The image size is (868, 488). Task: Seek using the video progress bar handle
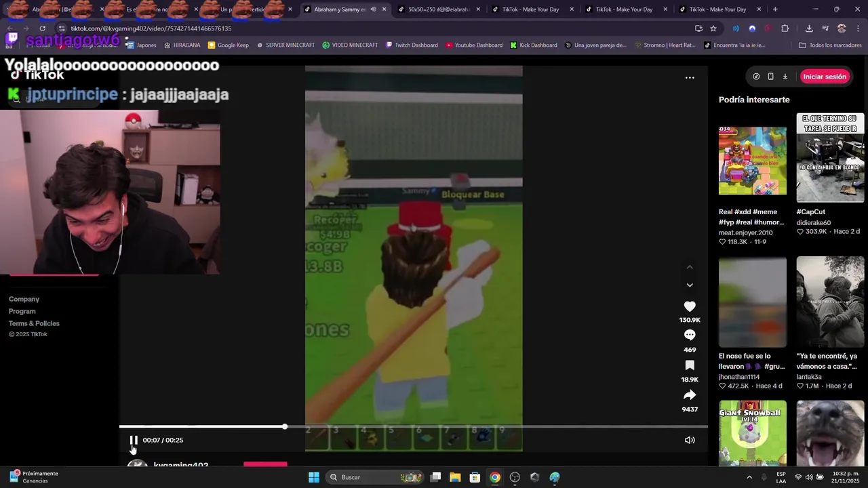(x=285, y=426)
